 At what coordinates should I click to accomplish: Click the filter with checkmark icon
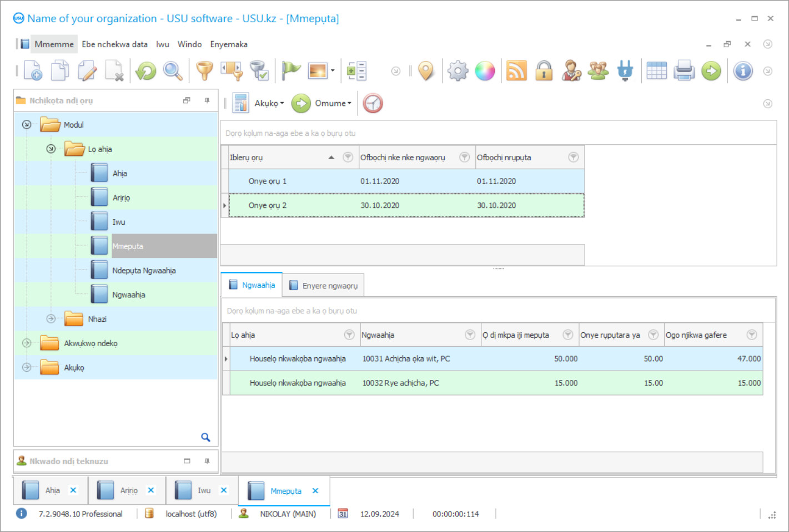coord(259,70)
